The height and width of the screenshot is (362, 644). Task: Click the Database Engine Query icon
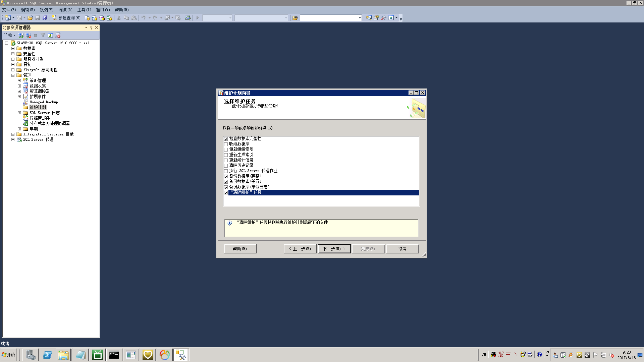[87, 18]
